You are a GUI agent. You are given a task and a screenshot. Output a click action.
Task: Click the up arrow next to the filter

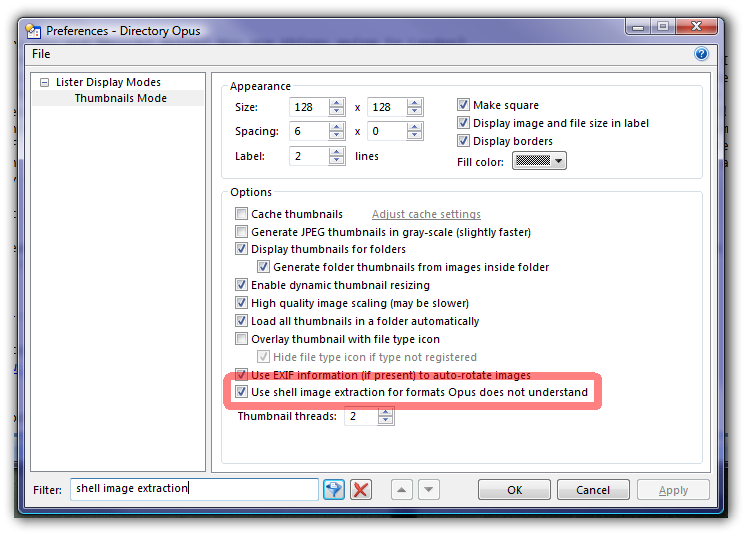(x=400, y=490)
